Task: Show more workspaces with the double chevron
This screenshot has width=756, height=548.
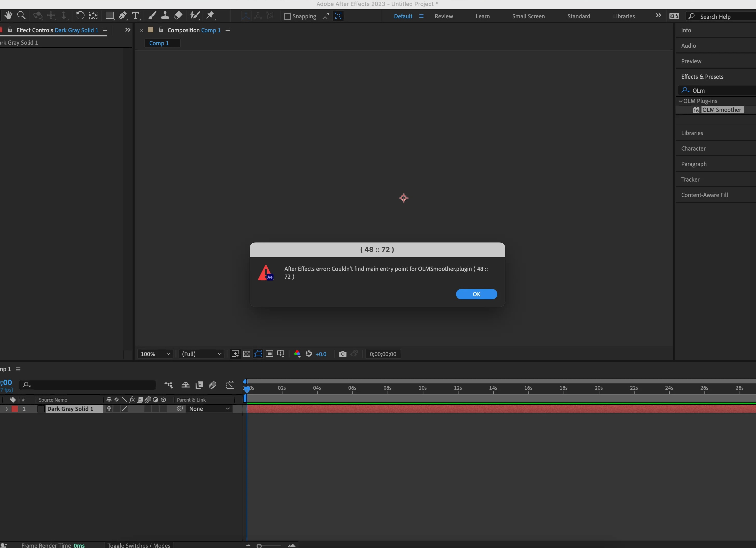Action: (x=658, y=16)
